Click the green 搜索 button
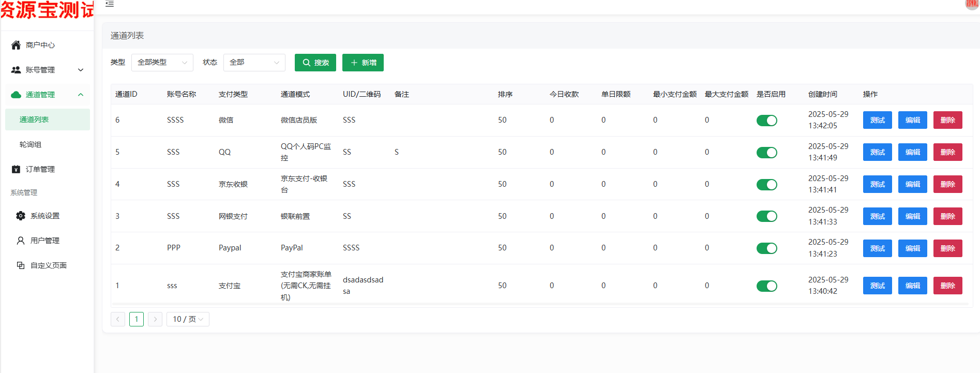 [315, 63]
